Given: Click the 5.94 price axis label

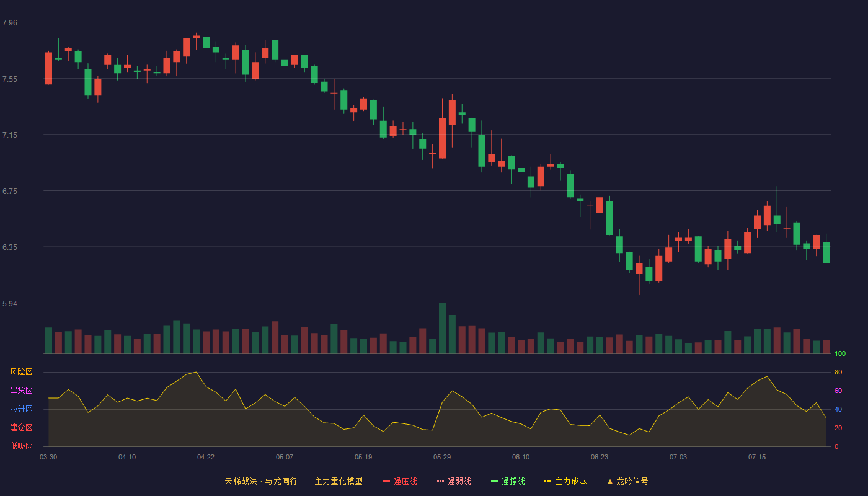Looking at the screenshot, I should tap(10, 304).
